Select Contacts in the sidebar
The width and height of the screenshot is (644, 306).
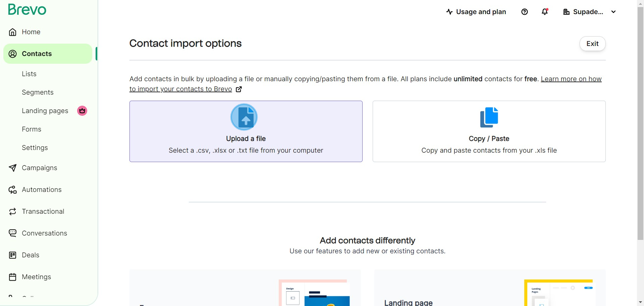tap(48, 54)
